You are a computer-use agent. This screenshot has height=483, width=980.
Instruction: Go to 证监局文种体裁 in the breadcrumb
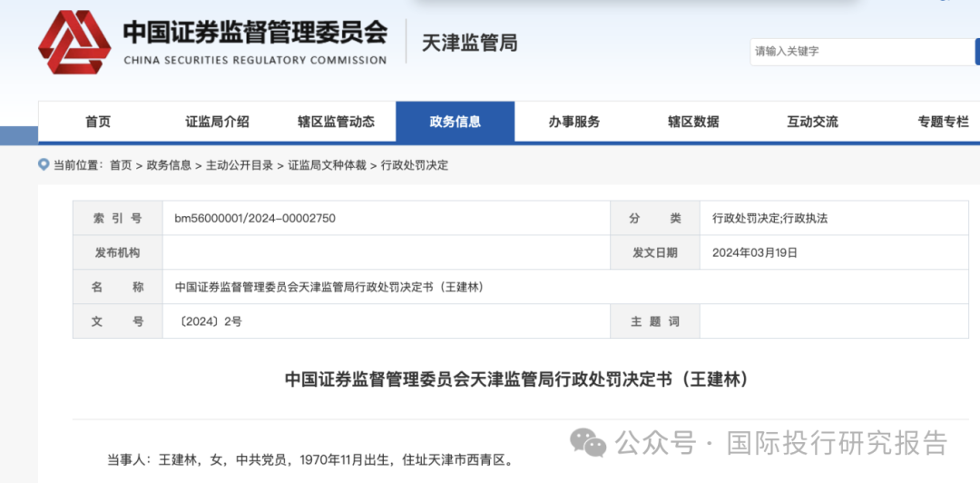click(x=327, y=166)
